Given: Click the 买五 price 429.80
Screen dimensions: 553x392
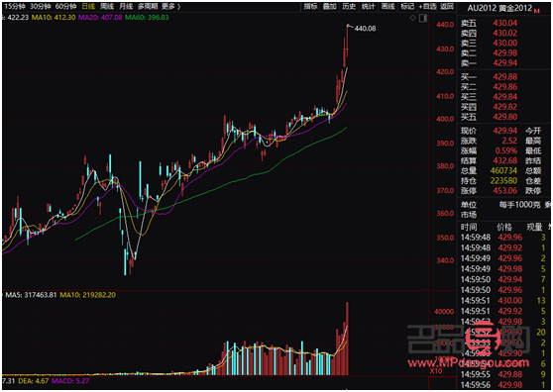Looking at the screenshot, I should point(505,117).
